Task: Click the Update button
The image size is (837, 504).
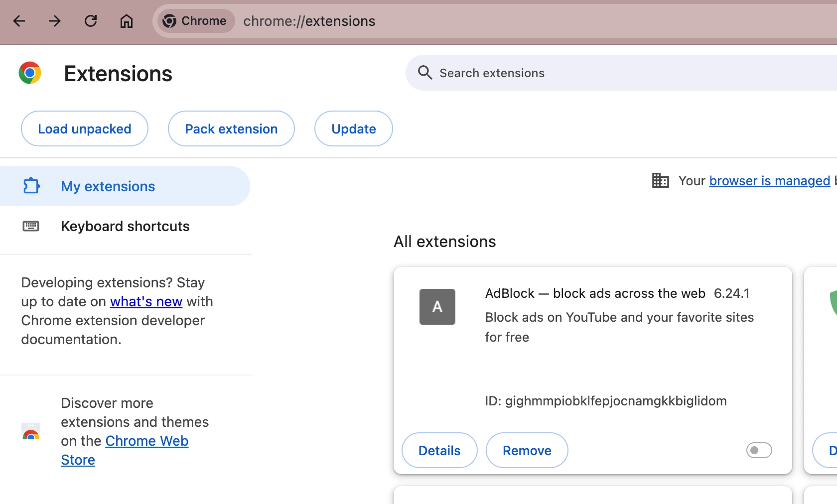Action: click(354, 128)
